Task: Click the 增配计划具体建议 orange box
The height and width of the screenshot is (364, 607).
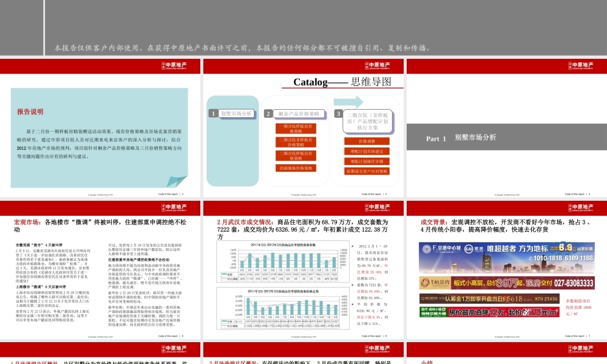Action: tap(367, 151)
